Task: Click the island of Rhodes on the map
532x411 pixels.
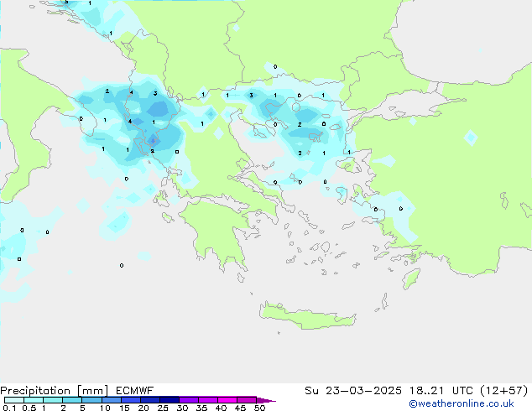Action: [x=411, y=278]
